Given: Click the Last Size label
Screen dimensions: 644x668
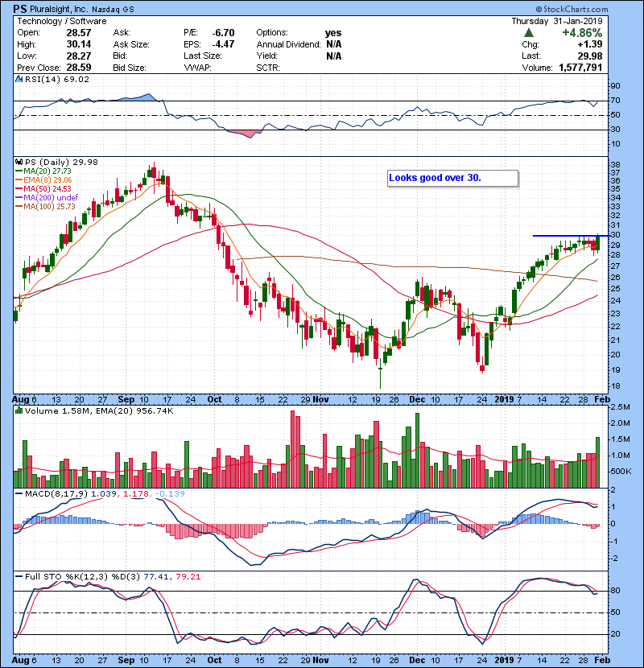Looking at the screenshot, I should [x=202, y=56].
